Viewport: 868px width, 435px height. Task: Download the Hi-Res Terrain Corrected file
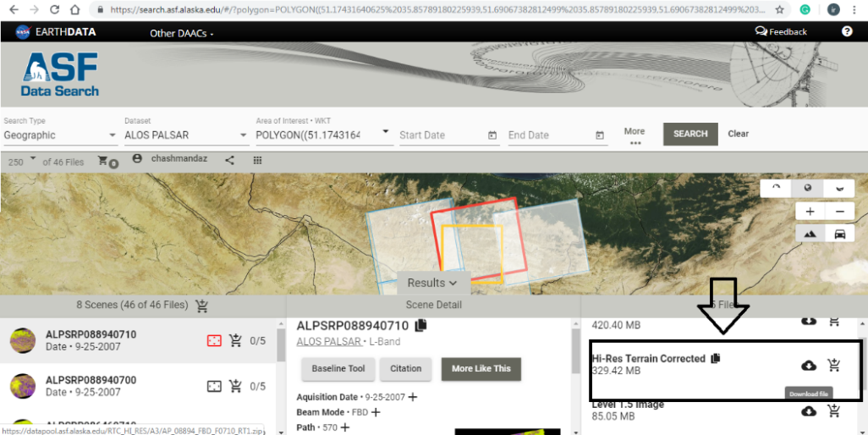pos(809,366)
